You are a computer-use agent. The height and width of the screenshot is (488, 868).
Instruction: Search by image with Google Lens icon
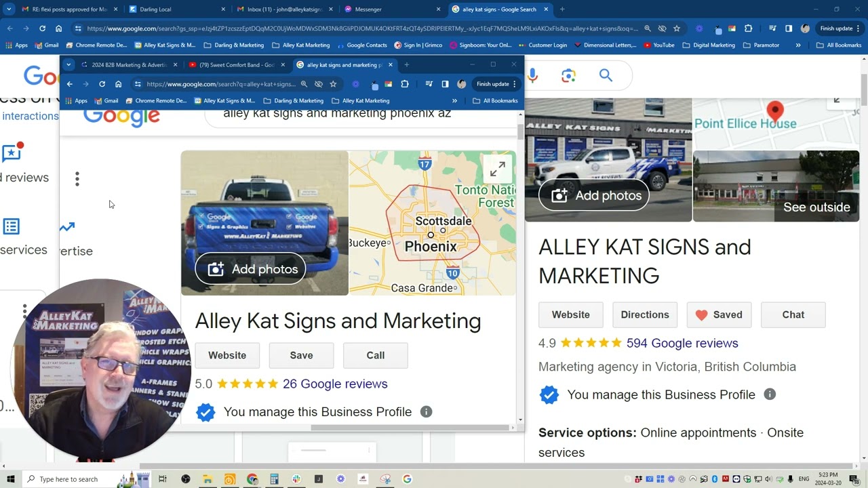coord(568,76)
